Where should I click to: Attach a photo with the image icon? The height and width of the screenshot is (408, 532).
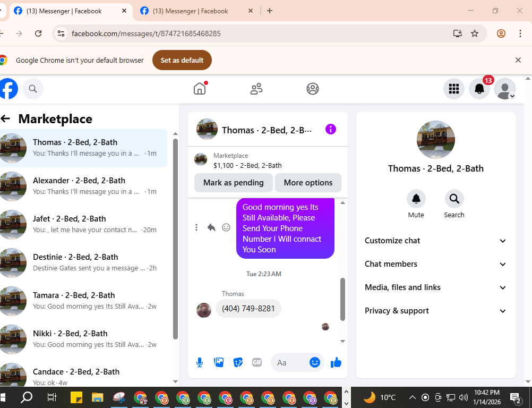219,362
